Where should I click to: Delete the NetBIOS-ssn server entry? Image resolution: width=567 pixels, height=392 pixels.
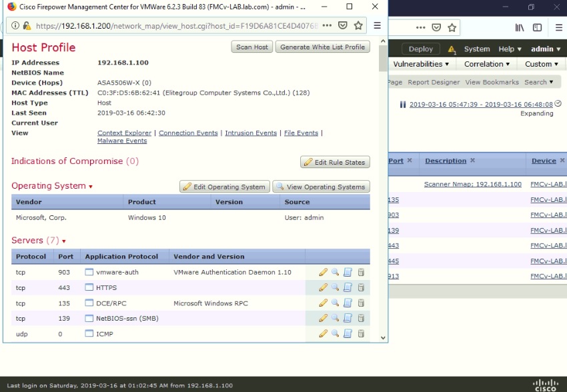click(x=361, y=318)
